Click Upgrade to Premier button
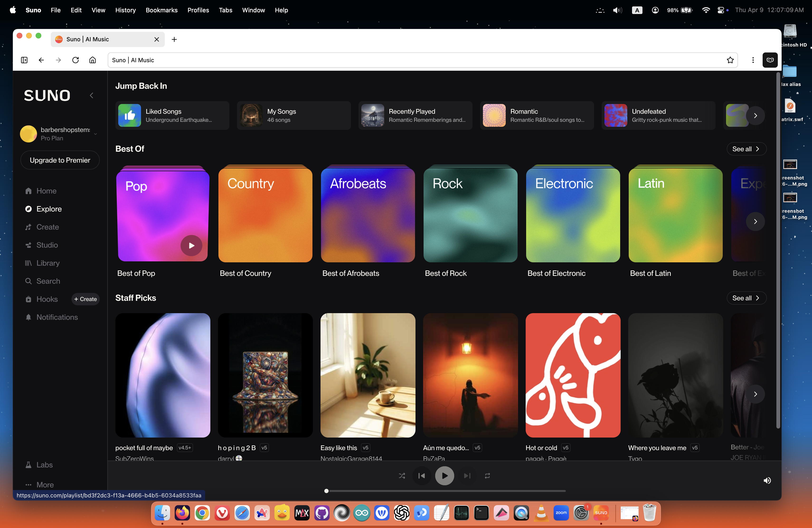The height and width of the screenshot is (528, 812). [60, 160]
